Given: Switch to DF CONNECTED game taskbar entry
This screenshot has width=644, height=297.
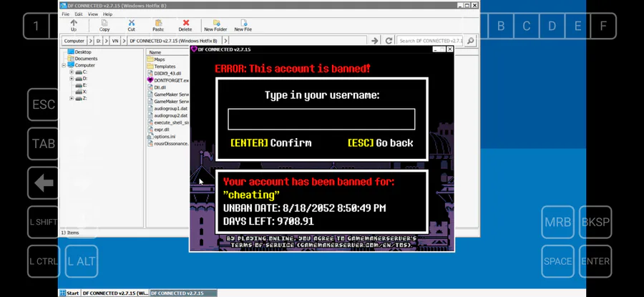Looking at the screenshot, I should click(183, 293).
